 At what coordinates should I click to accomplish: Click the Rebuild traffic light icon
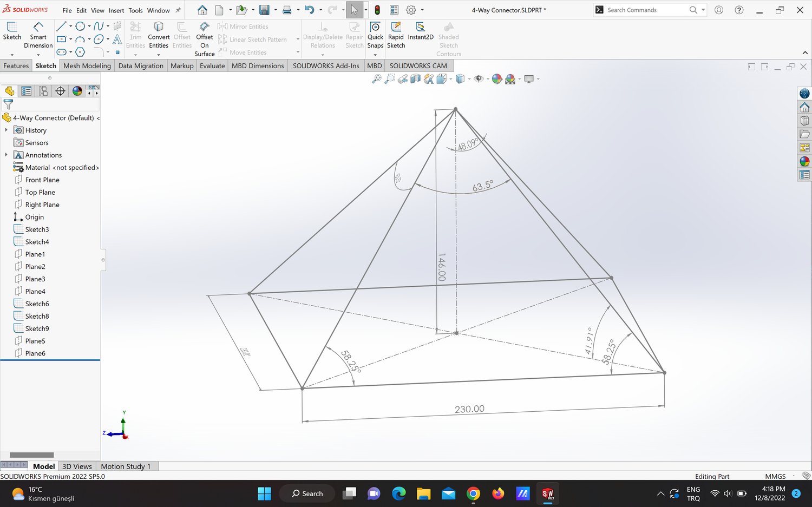click(x=377, y=10)
